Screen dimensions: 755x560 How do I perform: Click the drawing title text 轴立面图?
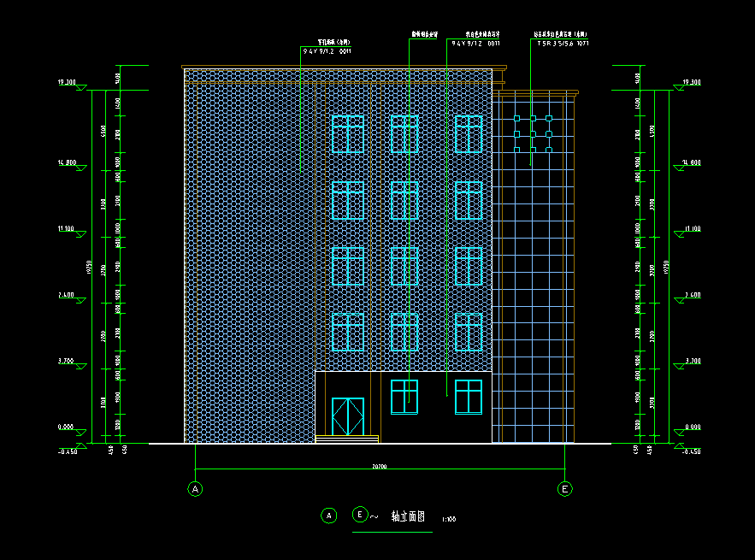[x=408, y=516]
